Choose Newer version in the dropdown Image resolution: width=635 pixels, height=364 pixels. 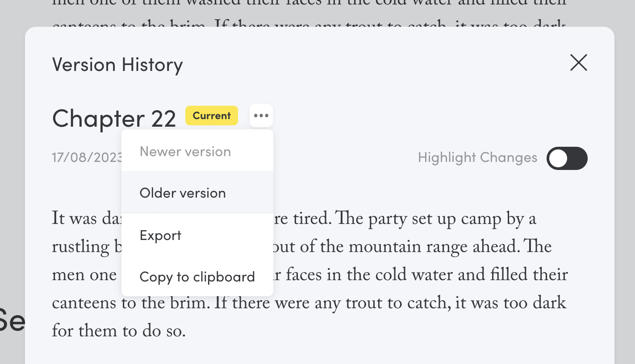pyautogui.click(x=197, y=151)
